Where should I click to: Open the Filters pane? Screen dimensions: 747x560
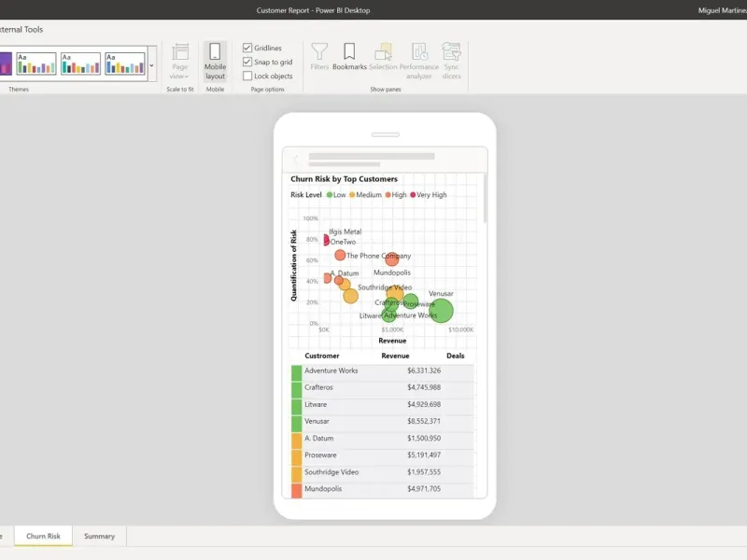[319, 57]
